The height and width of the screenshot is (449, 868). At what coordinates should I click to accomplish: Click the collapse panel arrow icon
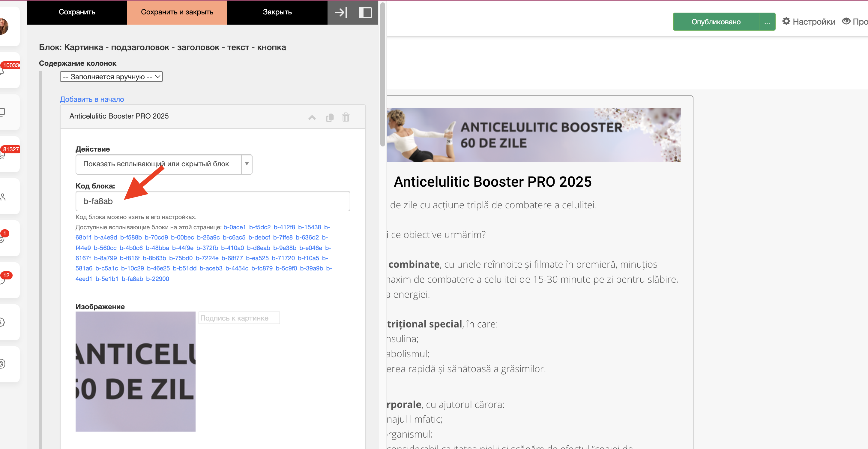341,13
